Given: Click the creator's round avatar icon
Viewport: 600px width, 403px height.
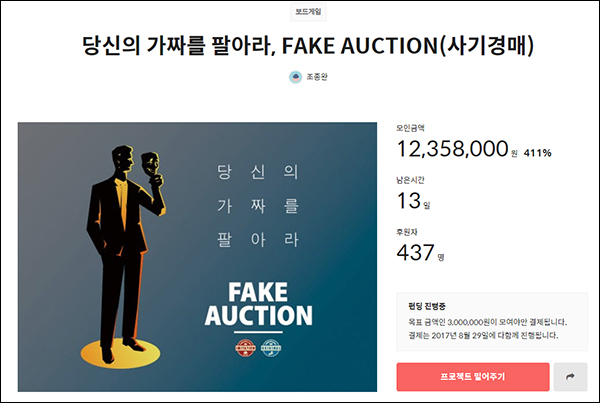Looking at the screenshot, I should 294,77.
